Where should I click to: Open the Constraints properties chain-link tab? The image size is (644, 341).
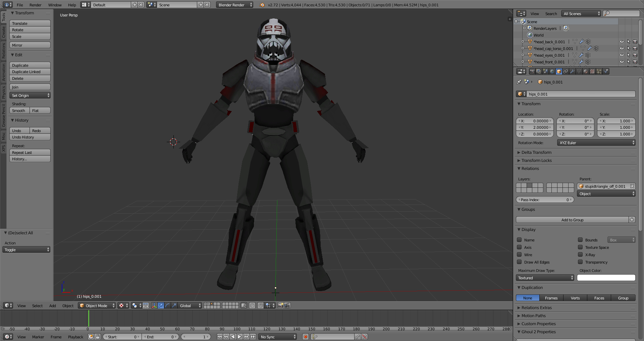(x=566, y=71)
